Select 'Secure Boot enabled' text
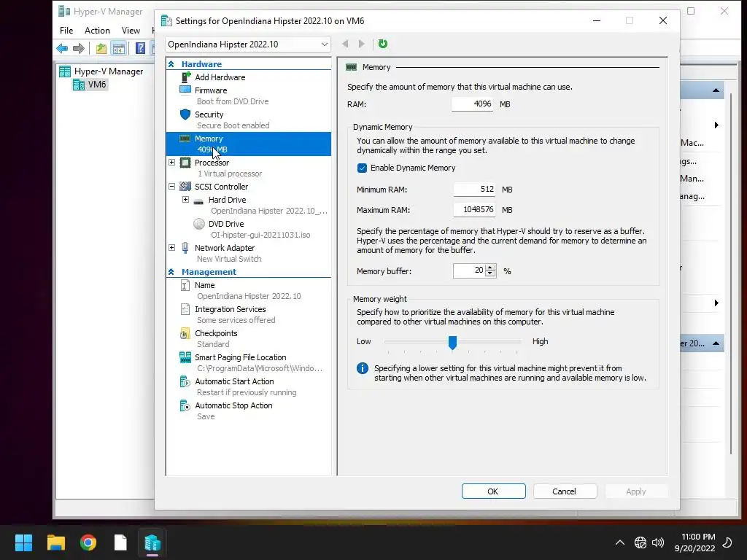The height and width of the screenshot is (560, 747). click(x=233, y=125)
